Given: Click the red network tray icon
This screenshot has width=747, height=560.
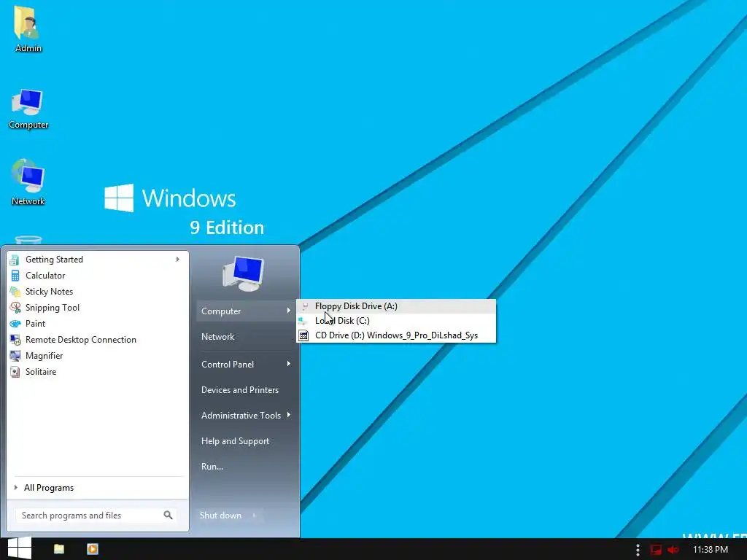Looking at the screenshot, I should tap(656, 550).
